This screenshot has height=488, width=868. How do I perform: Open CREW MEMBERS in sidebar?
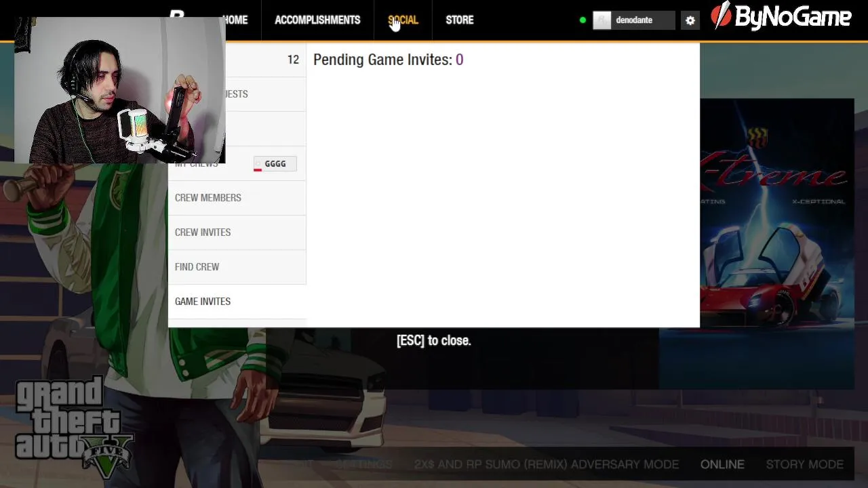coord(237,198)
